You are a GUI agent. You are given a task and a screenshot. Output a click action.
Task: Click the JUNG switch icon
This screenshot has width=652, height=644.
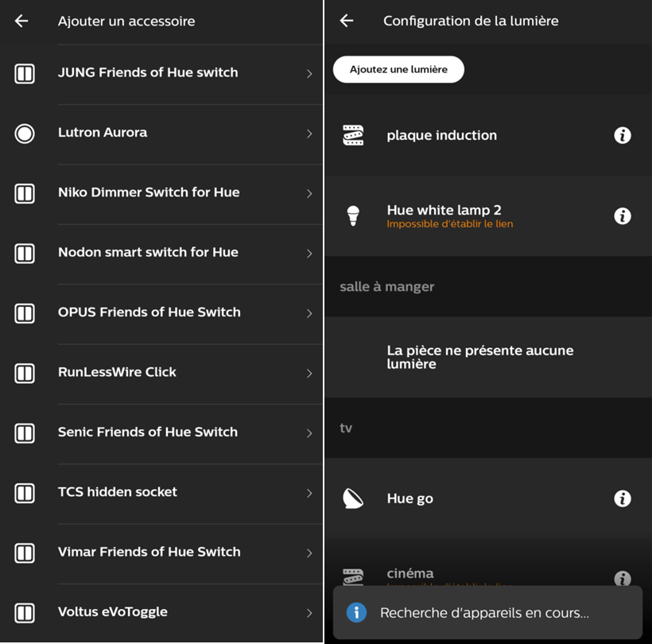tap(25, 74)
